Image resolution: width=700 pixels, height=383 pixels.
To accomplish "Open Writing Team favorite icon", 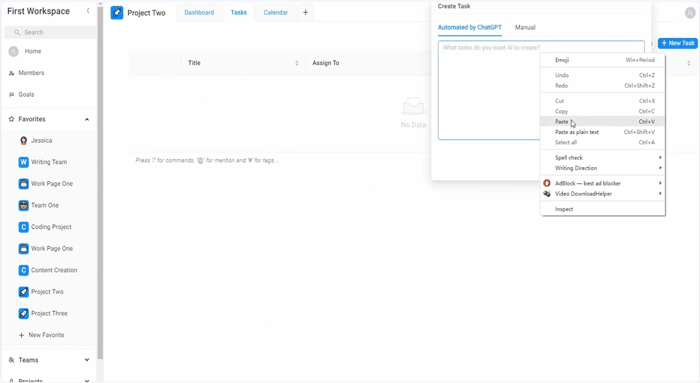I will click(24, 162).
